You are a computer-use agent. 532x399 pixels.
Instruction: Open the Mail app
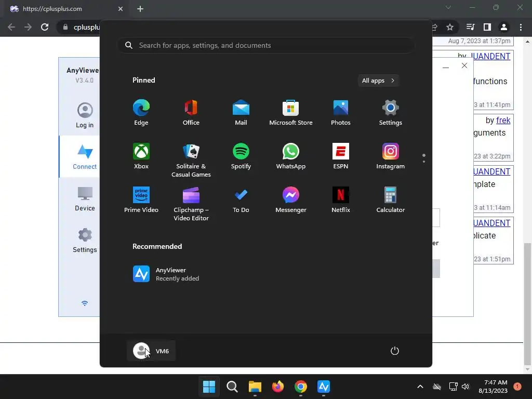[241, 113]
